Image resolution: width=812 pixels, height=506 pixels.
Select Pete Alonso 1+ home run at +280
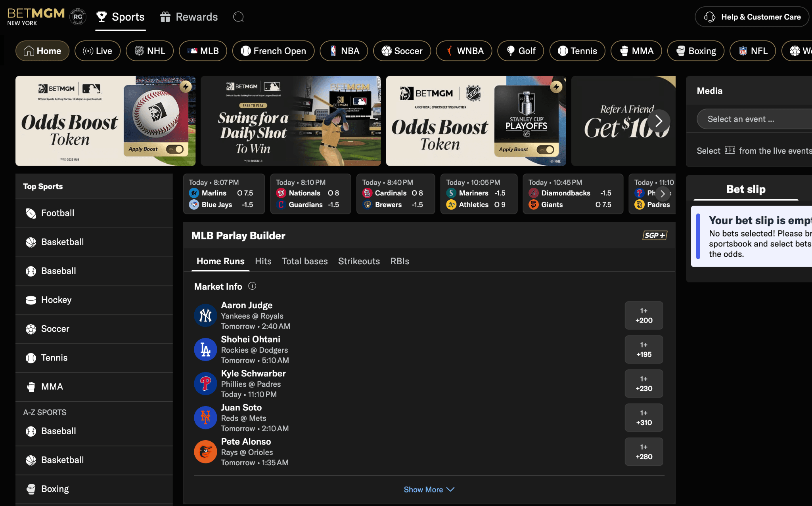point(644,452)
